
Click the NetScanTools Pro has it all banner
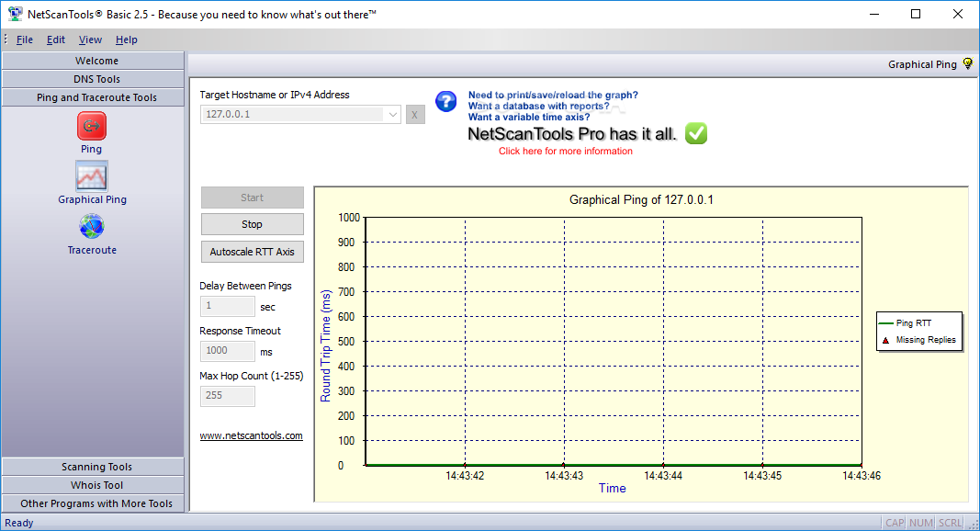coord(572,134)
